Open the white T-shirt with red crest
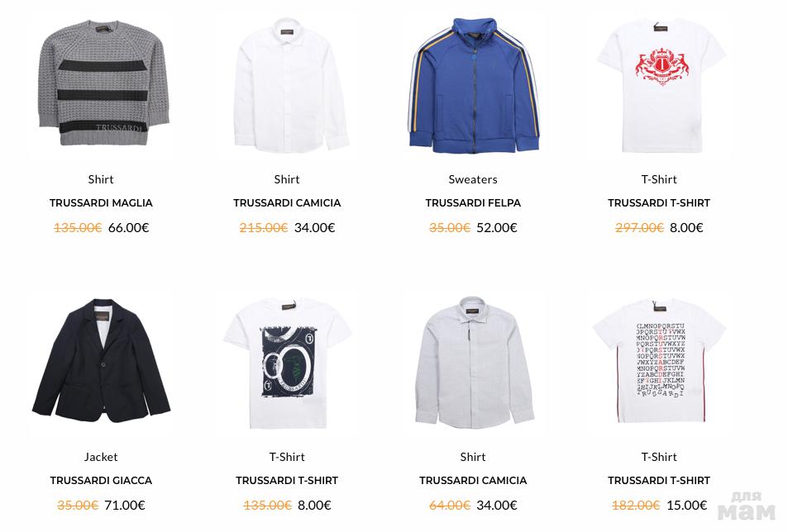 [661, 85]
